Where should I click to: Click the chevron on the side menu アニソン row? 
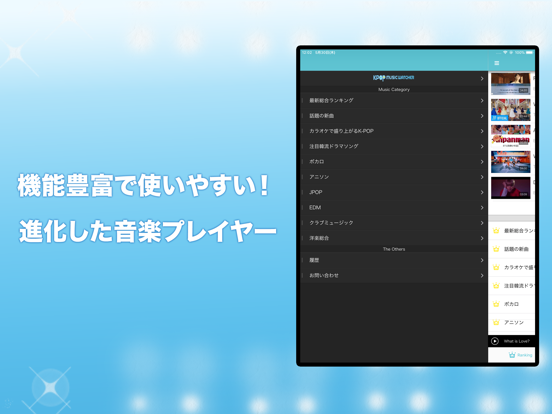tap(482, 177)
